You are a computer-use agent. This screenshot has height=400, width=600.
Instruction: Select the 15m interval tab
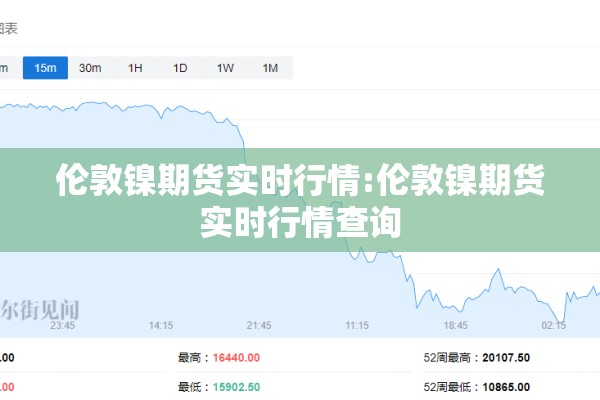point(45,68)
